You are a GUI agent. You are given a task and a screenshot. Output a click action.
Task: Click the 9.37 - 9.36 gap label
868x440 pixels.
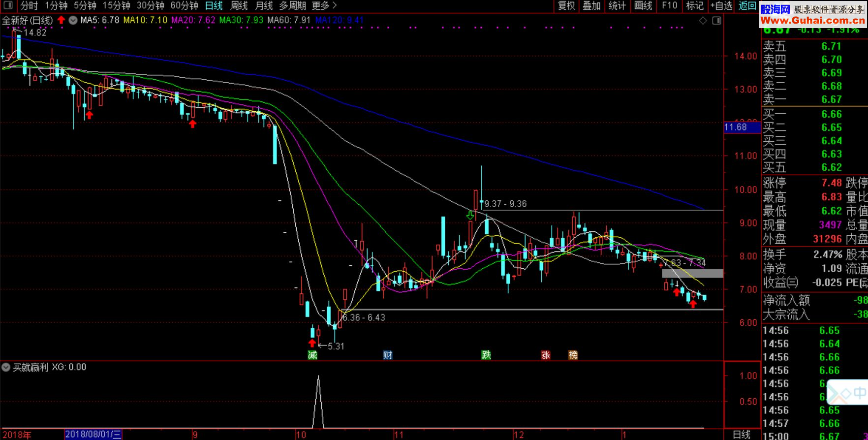click(505, 204)
